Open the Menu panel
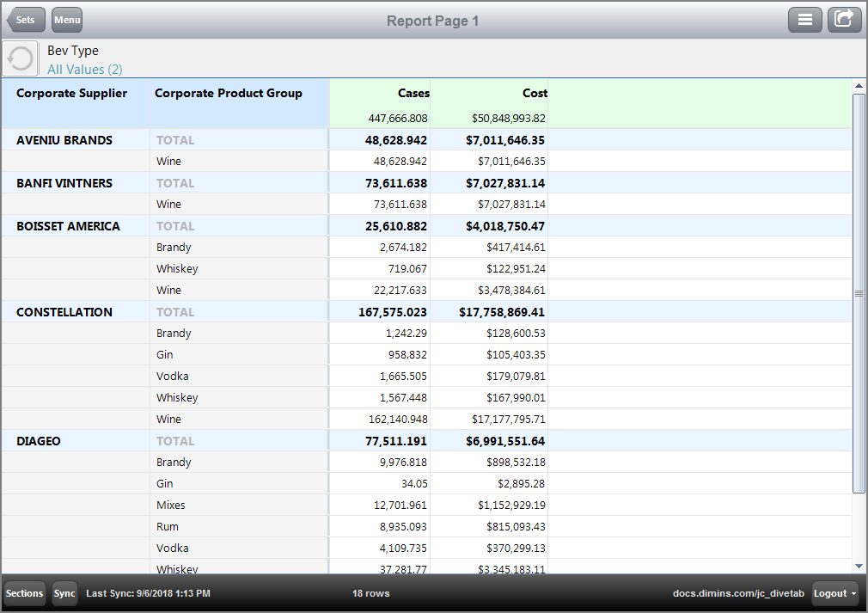This screenshot has height=613, width=868. tap(66, 19)
